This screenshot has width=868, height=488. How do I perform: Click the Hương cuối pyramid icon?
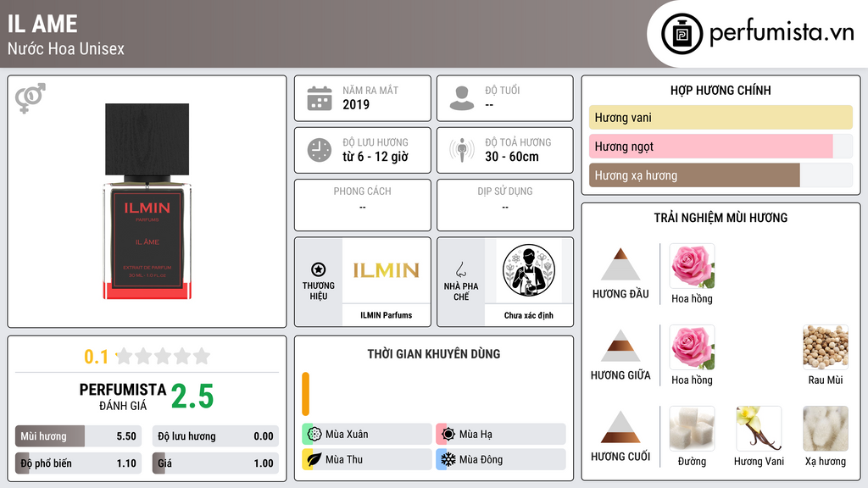point(620,427)
